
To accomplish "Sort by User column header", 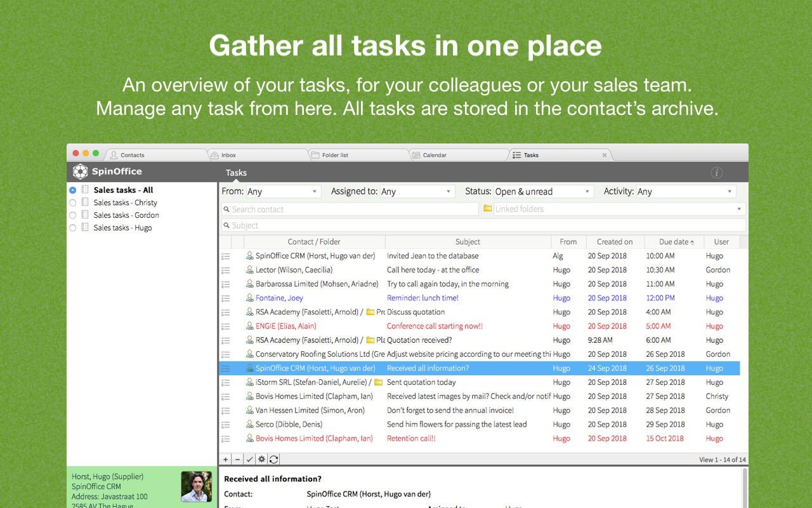I will [x=721, y=242].
